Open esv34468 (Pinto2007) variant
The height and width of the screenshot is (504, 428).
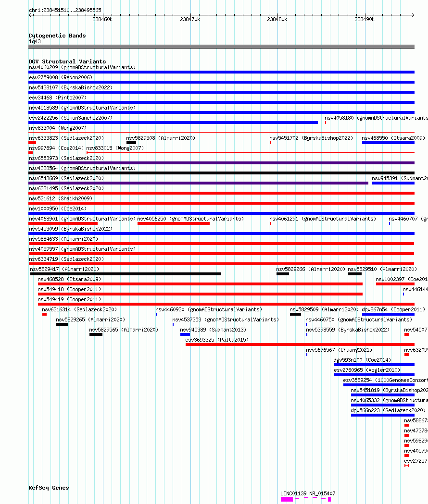pos(58,98)
